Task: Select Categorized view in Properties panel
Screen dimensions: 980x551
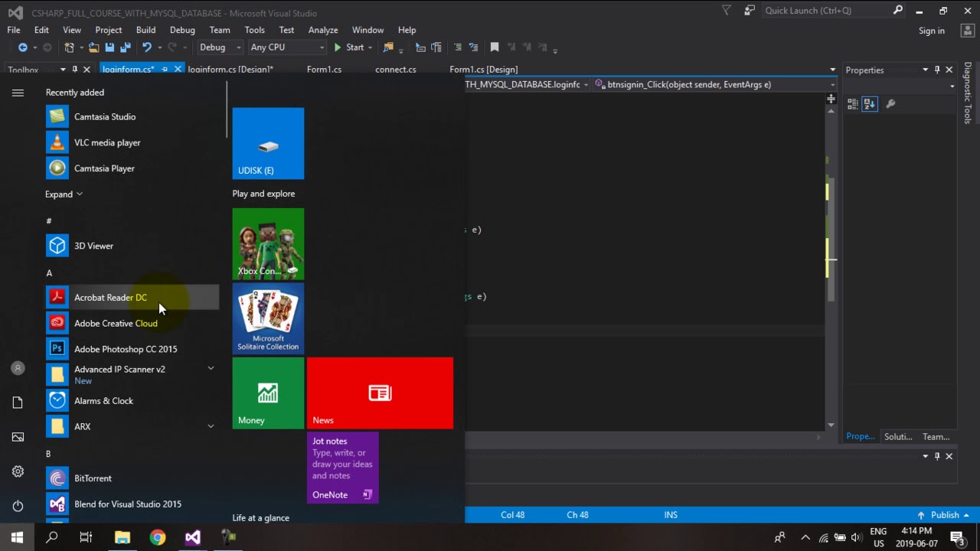Action: point(853,104)
